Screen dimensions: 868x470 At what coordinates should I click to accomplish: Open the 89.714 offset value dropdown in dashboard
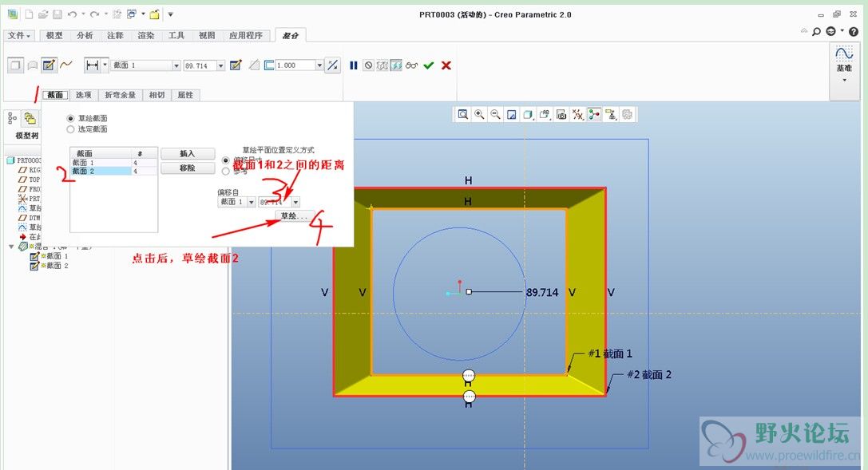[x=221, y=65]
